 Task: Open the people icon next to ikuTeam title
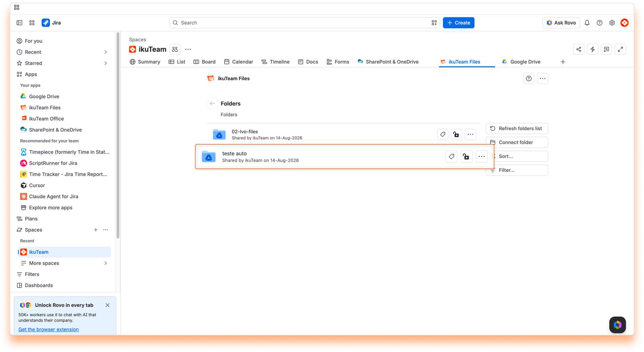(x=175, y=49)
